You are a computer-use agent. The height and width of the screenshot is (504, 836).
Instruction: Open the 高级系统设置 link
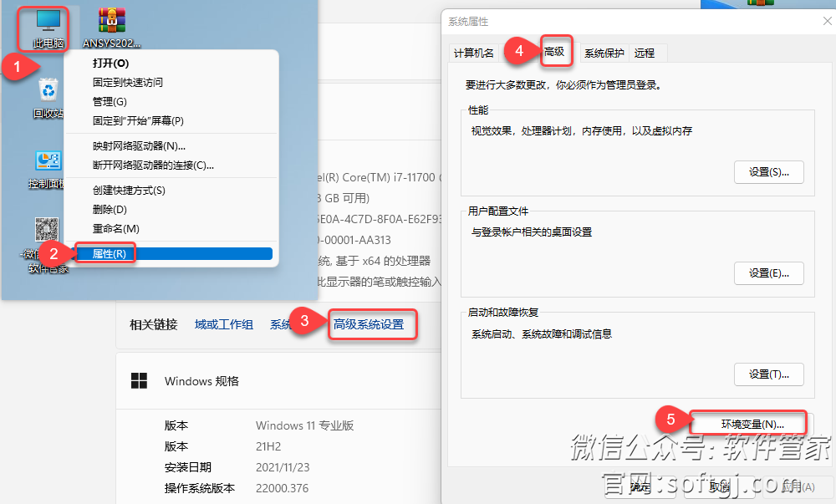(x=369, y=324)
